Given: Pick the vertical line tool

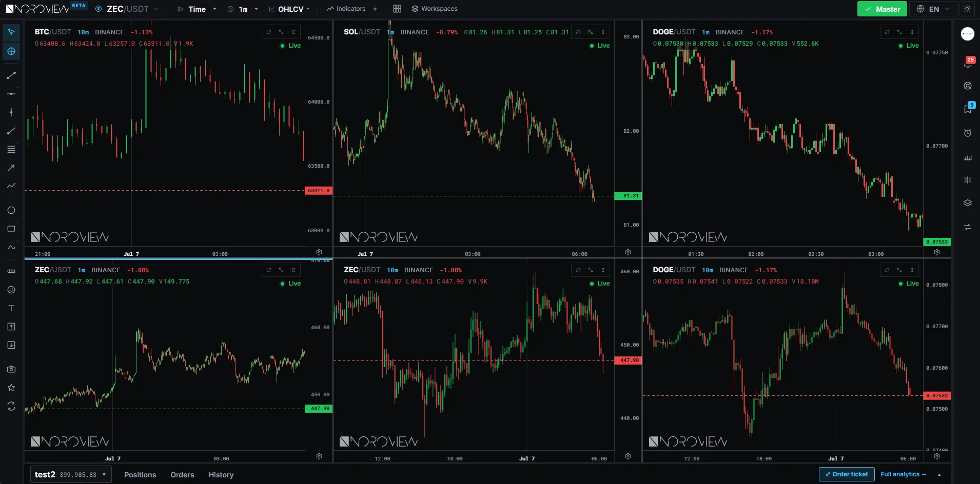Looking at the screenshot, I should tap(11, 112).
